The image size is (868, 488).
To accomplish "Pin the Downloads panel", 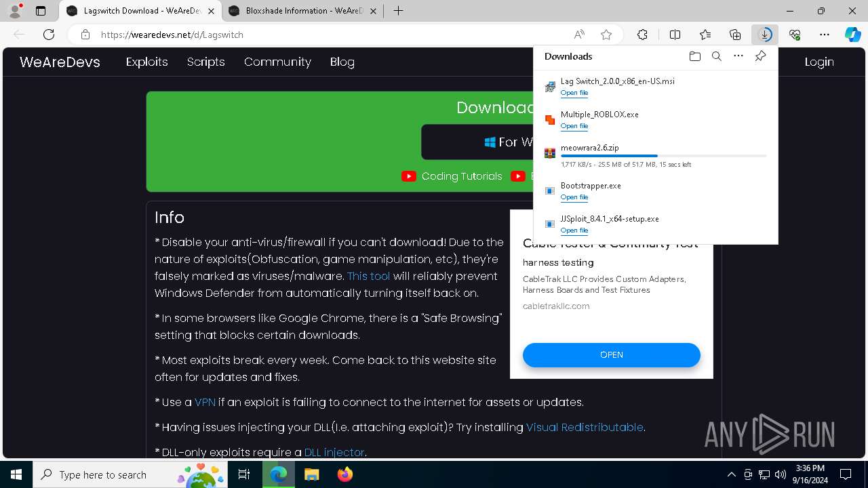I will (760, 56).
